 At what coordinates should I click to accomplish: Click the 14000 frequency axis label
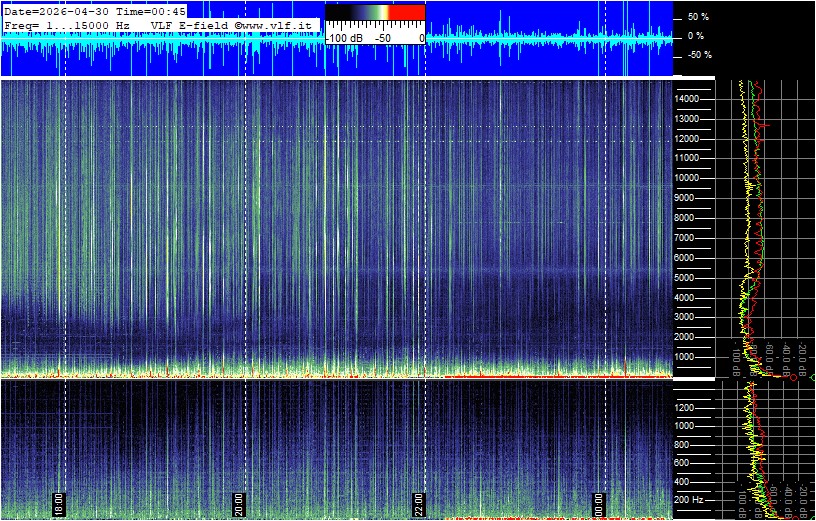coord(687,99)
